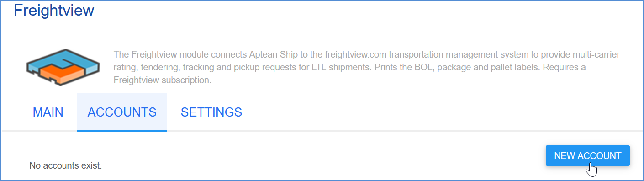The width and height of the screenshot is (644, 181).
Task: Click the Freightview page heading
Action: (54, 10)
